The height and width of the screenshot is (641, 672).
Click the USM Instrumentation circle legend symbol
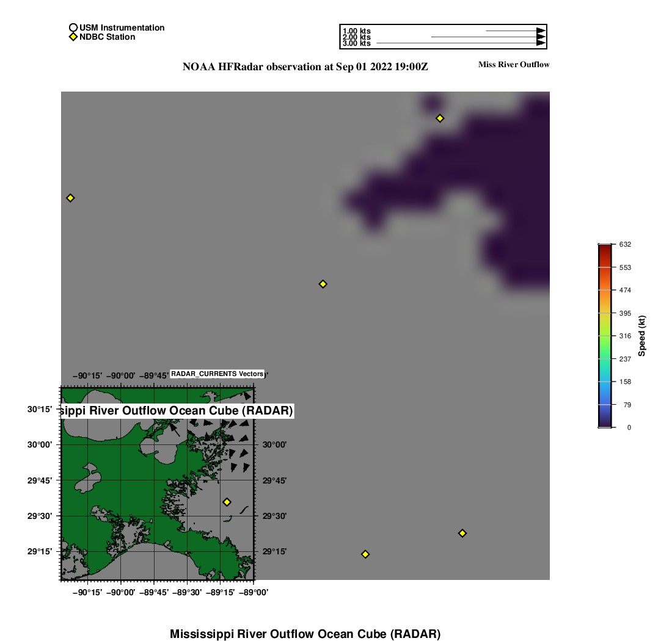[73, 27]
